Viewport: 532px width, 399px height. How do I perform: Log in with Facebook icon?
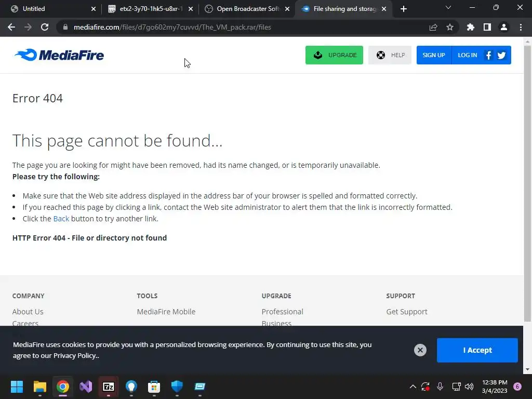coord(488,55)
